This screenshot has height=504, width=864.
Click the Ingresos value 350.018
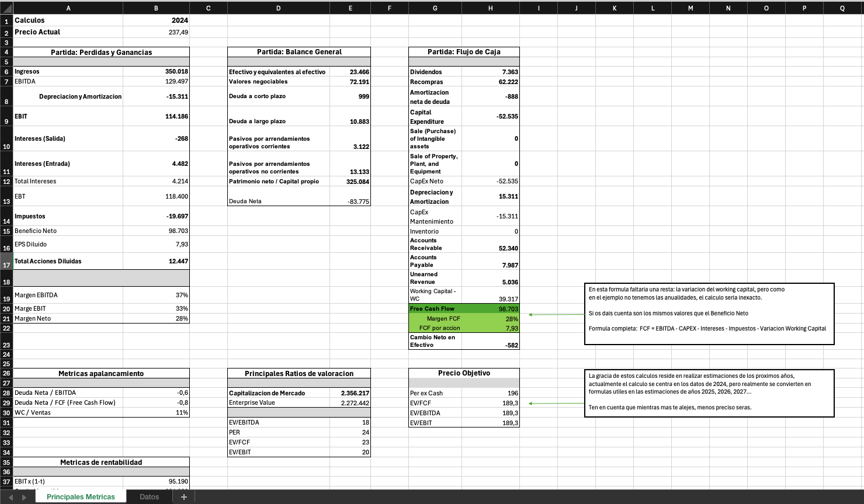point(156,72)
